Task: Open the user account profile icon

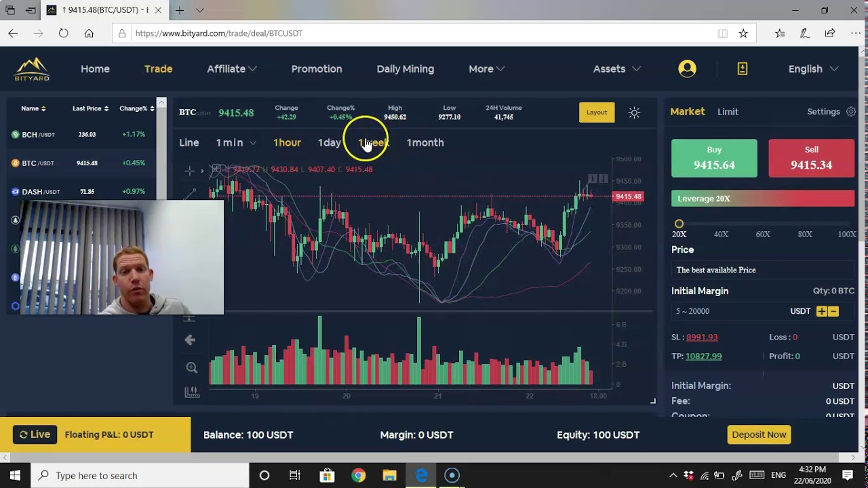Action: (x=687, y=68)
